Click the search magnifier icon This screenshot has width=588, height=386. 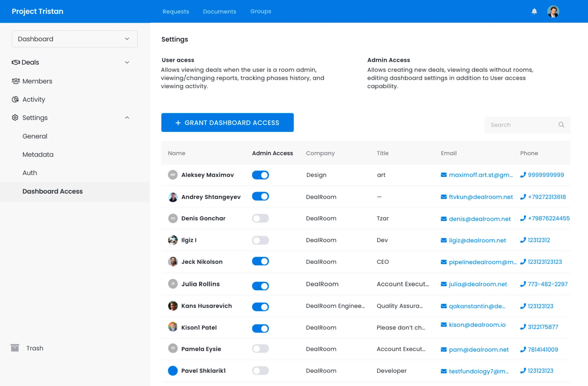[561, 125]
